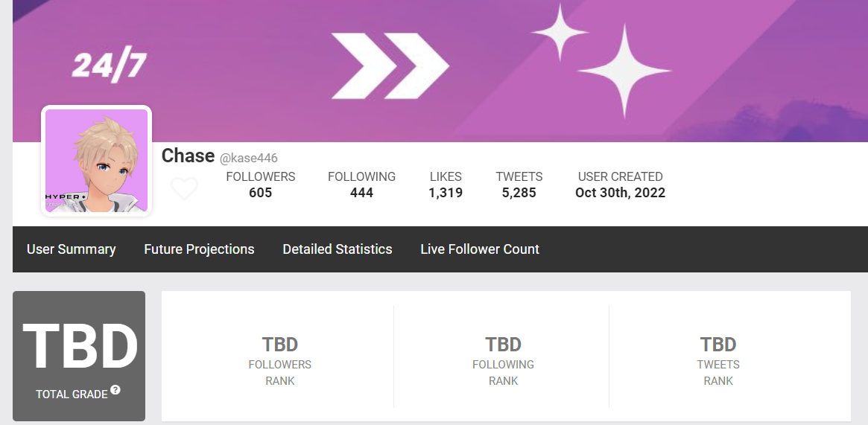The height and width of the screenshot is (425, 868).
Task: Click the TBD Total Grade box
Action: (x=79, y=356)
